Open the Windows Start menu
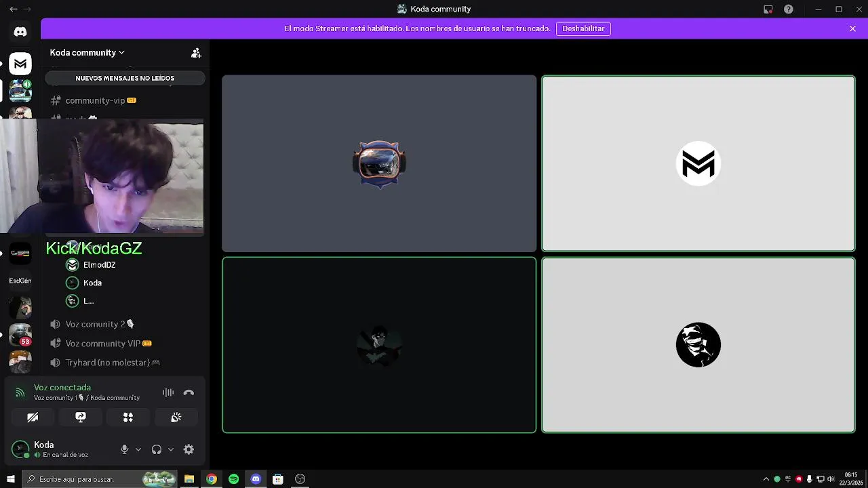This screenshot has width=868, height=488. pyautogui.click(x=10, y=479)
